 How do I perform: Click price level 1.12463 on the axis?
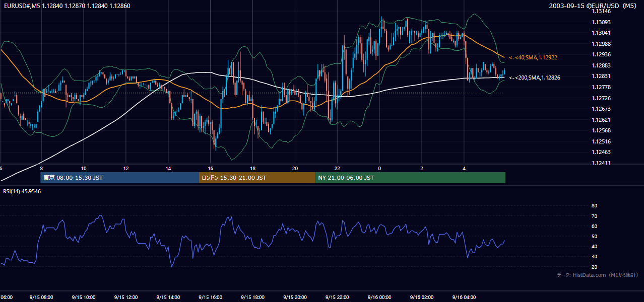tap(601, 152)
